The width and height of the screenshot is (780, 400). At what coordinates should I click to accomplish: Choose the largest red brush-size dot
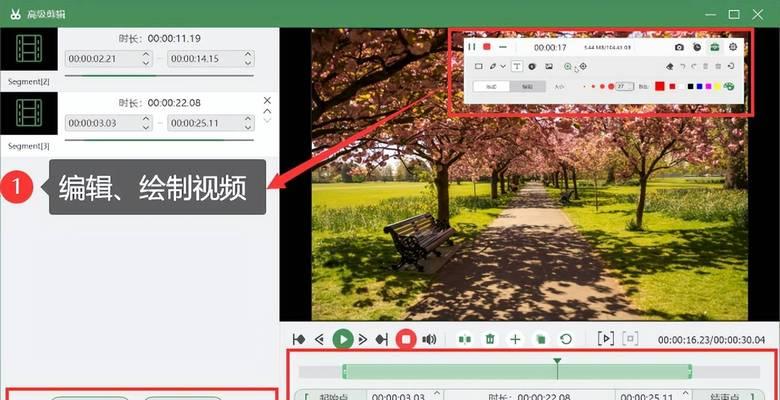[611, 87]
